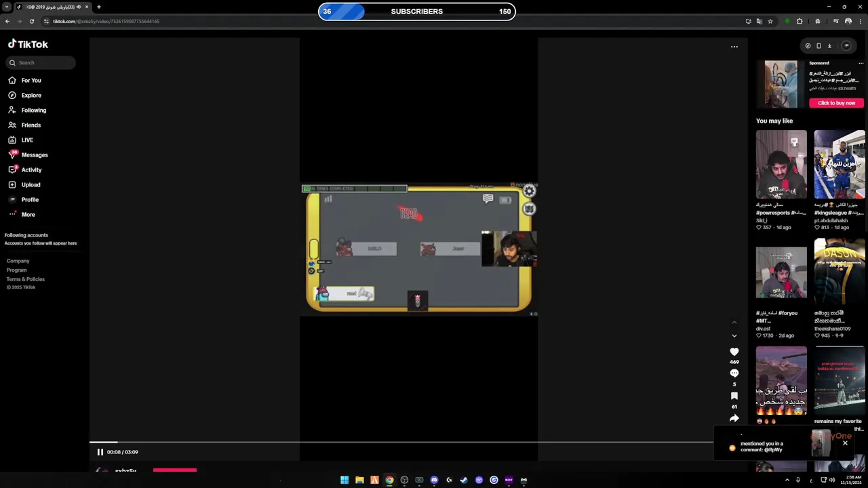Open the Chrome media control icon
The width and height of the screenshot is (868, 488).
[835, 21]
